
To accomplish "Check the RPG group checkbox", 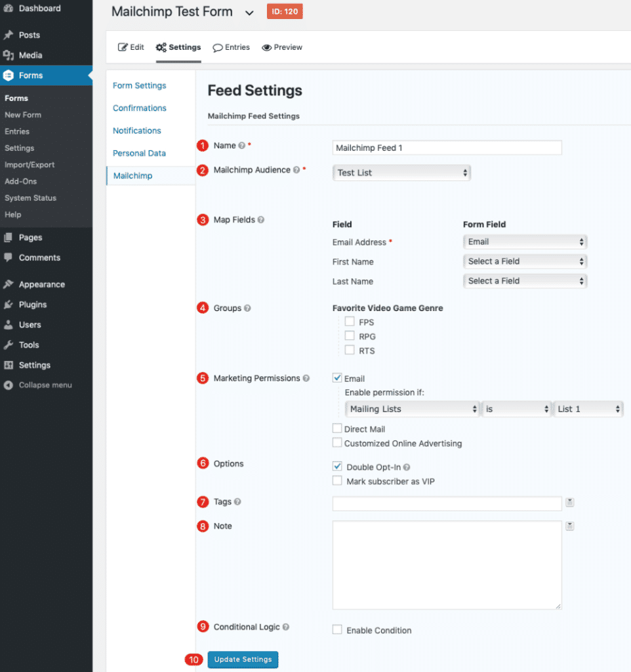I will (350, 335).
